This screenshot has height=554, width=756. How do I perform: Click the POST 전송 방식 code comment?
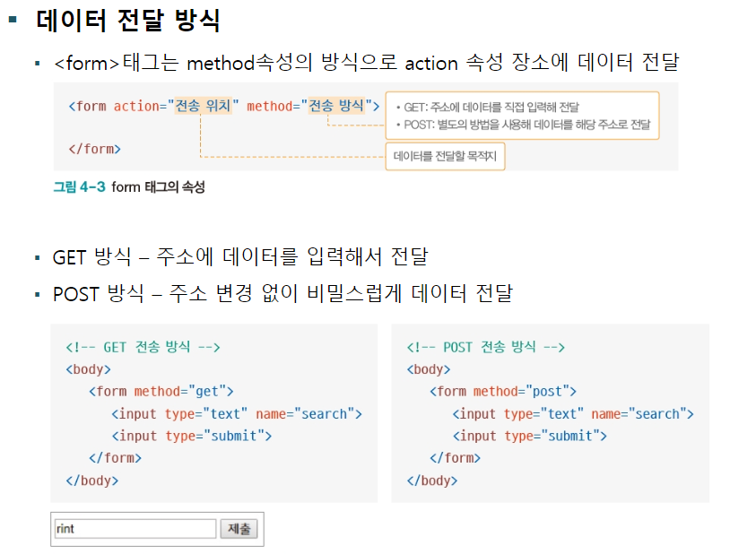[485, 347]
